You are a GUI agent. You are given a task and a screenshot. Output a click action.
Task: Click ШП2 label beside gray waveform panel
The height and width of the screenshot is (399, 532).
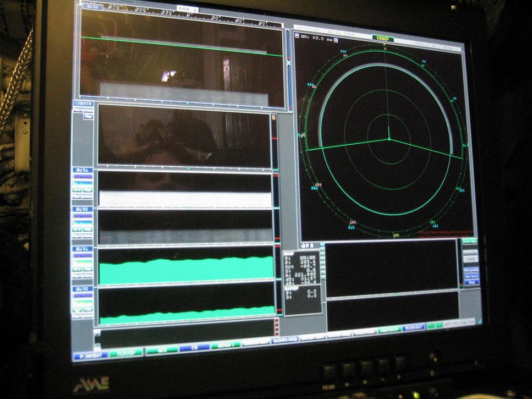click(x=82, y=210)
